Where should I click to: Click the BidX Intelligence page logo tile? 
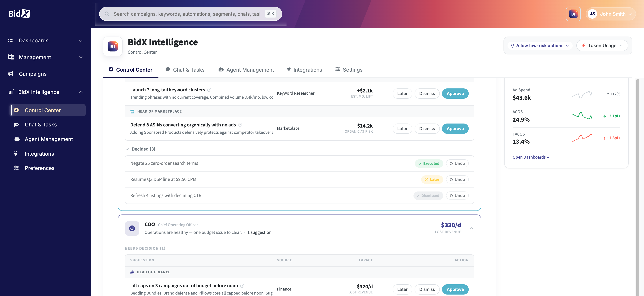point(113,46)
